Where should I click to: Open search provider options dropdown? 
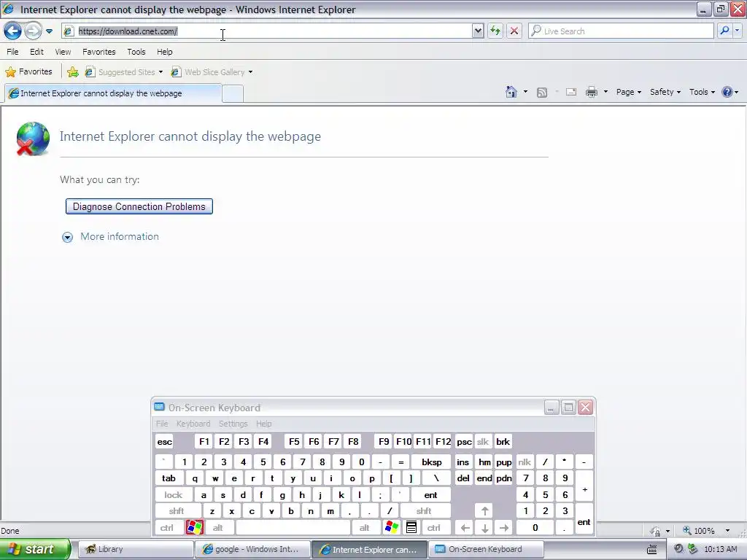click(x=738, y=31)
